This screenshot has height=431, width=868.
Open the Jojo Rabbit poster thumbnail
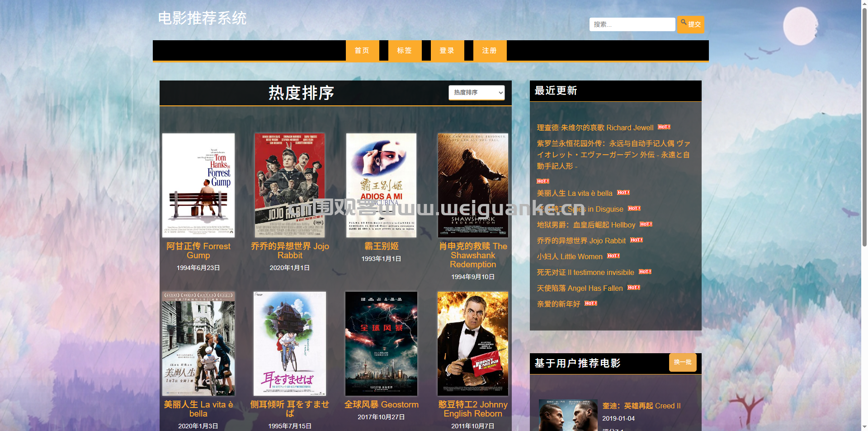(290, 185)
